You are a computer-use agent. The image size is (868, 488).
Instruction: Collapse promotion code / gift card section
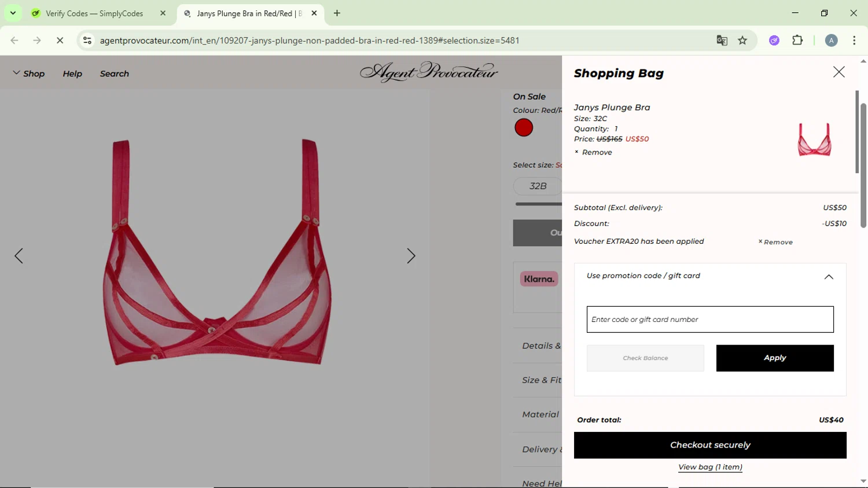[x=829, y=277]
